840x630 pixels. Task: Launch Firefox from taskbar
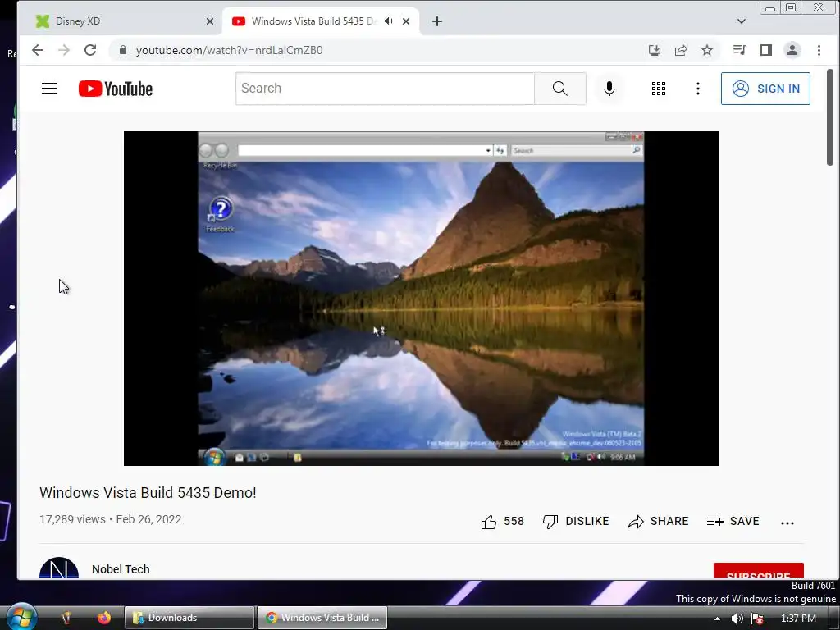tap(104, 618)
